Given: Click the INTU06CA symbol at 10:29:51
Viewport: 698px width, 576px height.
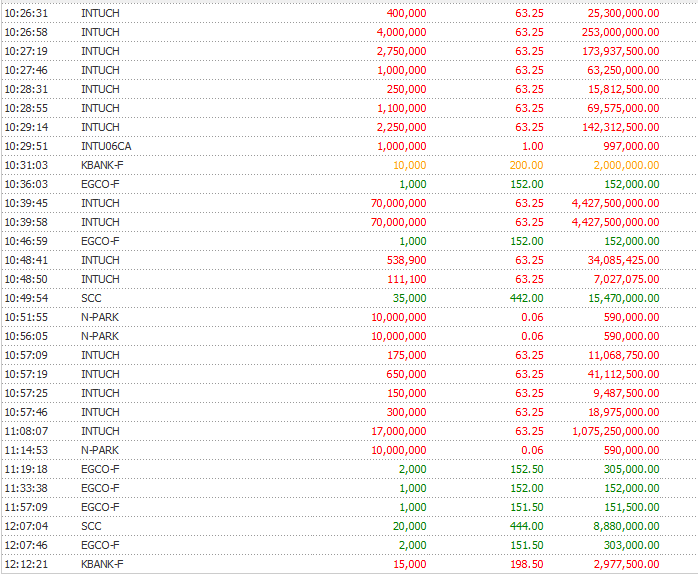Looking at the screenshot, I should (106, 146).
